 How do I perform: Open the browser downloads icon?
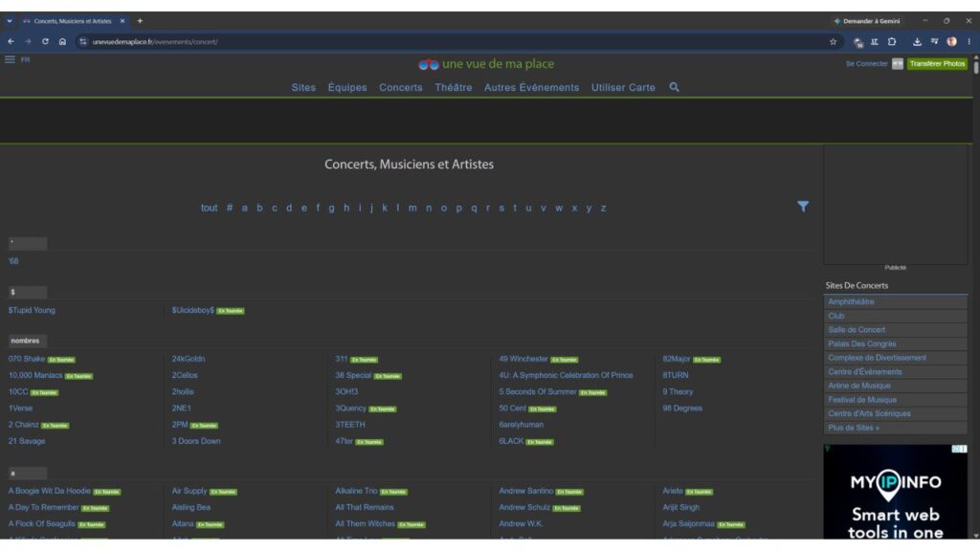point(917,42)
